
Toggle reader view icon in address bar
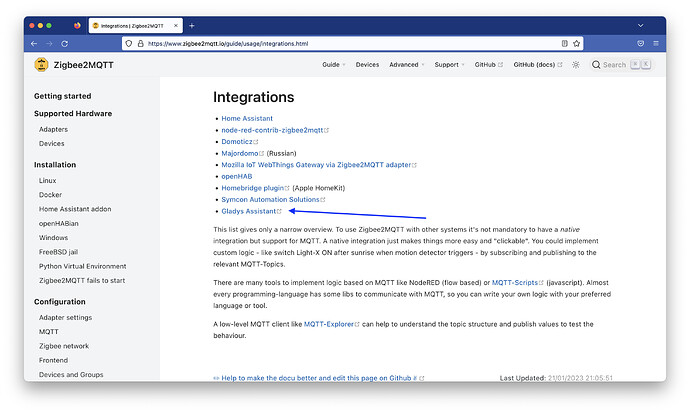pos(565,43)
